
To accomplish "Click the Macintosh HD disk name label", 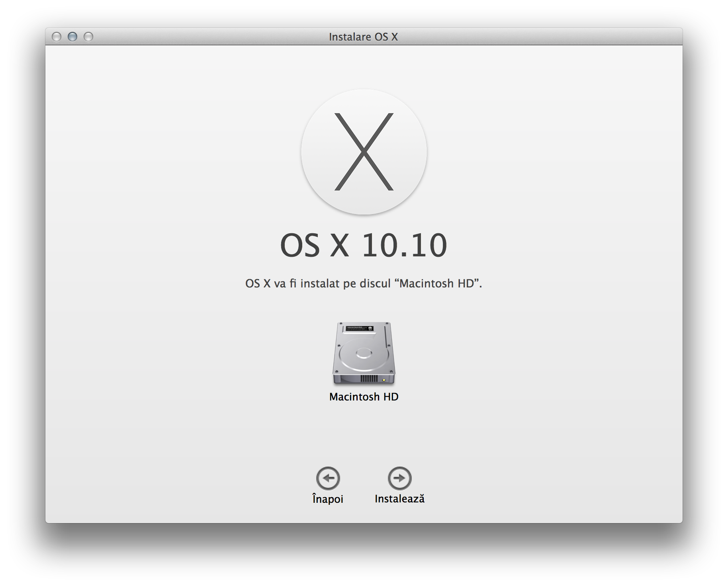I will (364, 397).
